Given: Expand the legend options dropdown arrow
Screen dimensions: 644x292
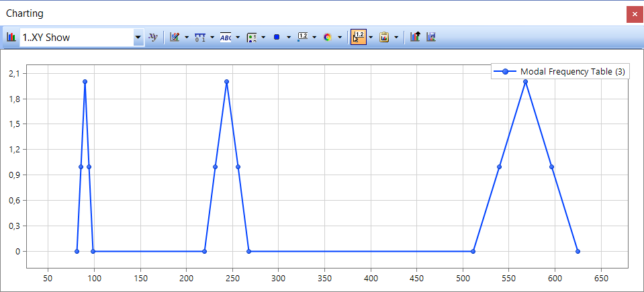Looking at the screenshot, I should 263,37.
